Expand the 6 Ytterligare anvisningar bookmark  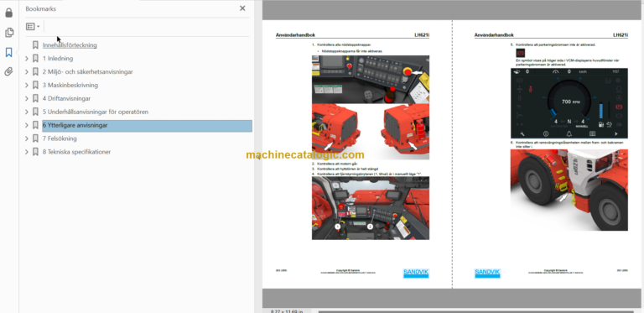pyautogui.click(x=27, y=125)
